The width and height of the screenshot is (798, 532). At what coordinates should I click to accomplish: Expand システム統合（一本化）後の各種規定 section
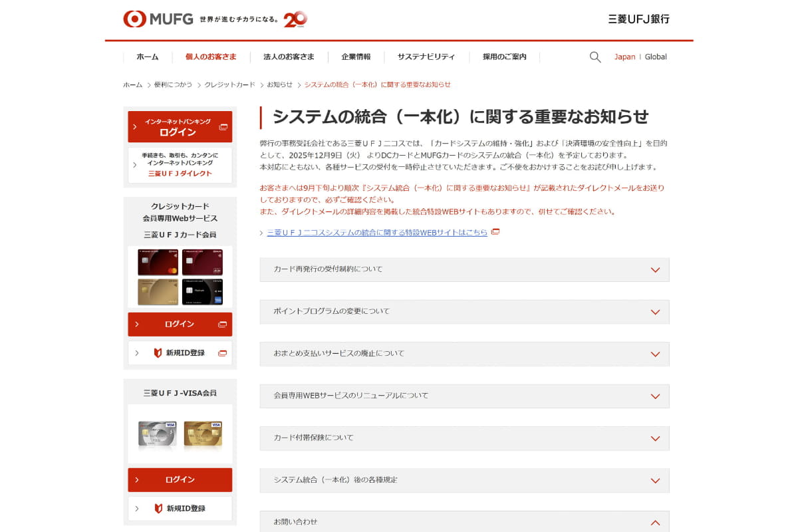(x=464, y=480)
